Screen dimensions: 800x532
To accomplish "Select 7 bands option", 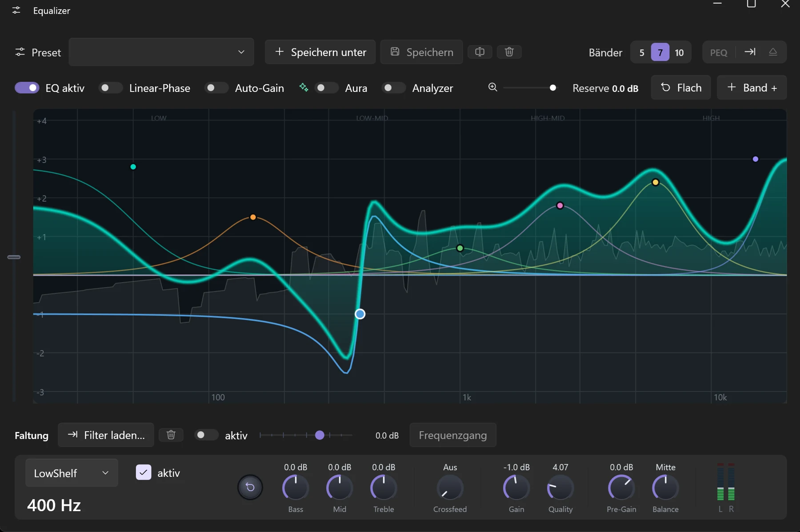I will (x=660, y=52).
